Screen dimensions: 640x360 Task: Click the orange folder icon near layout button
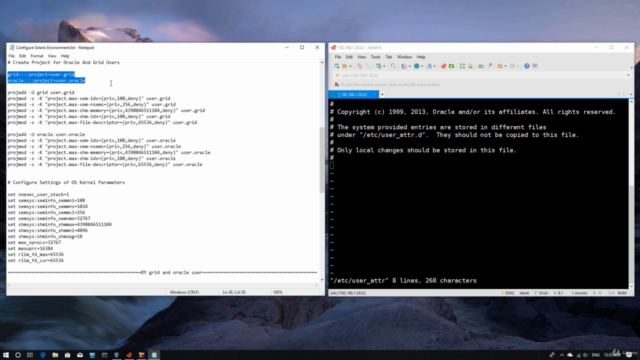(x=500, y=66)
